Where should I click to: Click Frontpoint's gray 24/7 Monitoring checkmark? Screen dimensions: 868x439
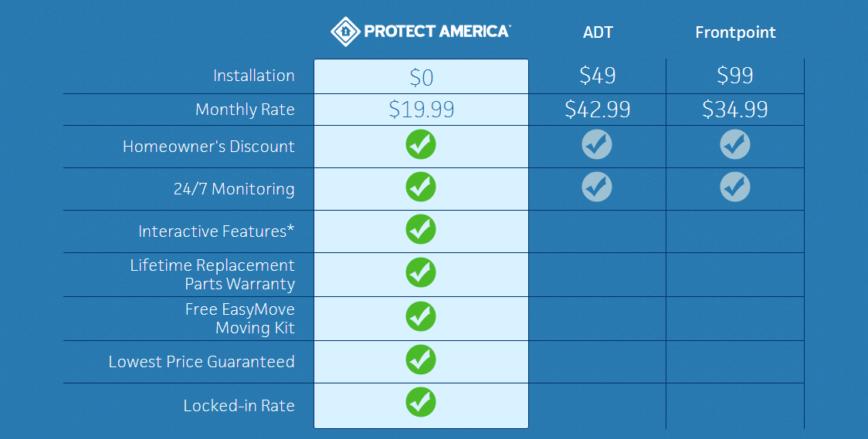(x=735, y=187)
